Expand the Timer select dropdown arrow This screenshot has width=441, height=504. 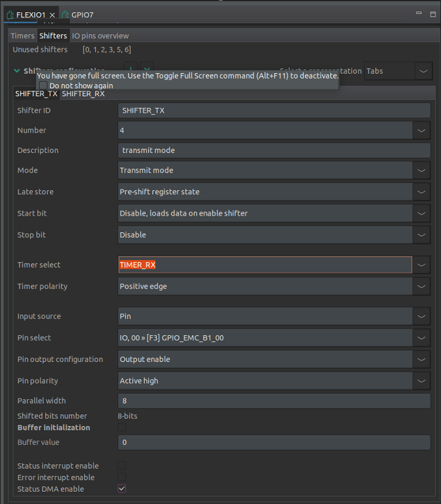point(422,265)
